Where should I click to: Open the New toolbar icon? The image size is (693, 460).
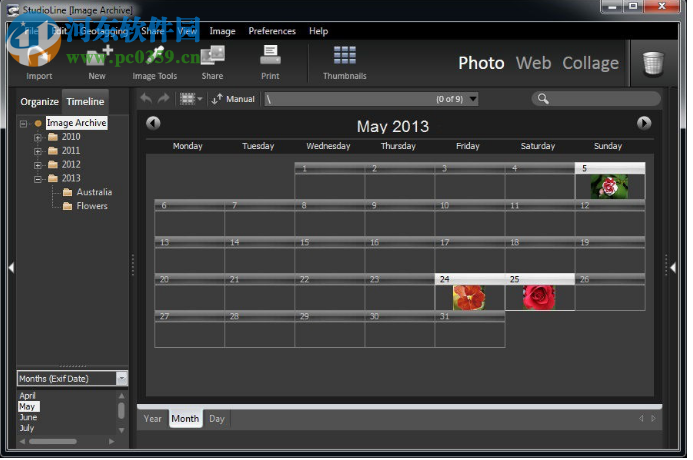pyautogui.click(x=97, y=62)
